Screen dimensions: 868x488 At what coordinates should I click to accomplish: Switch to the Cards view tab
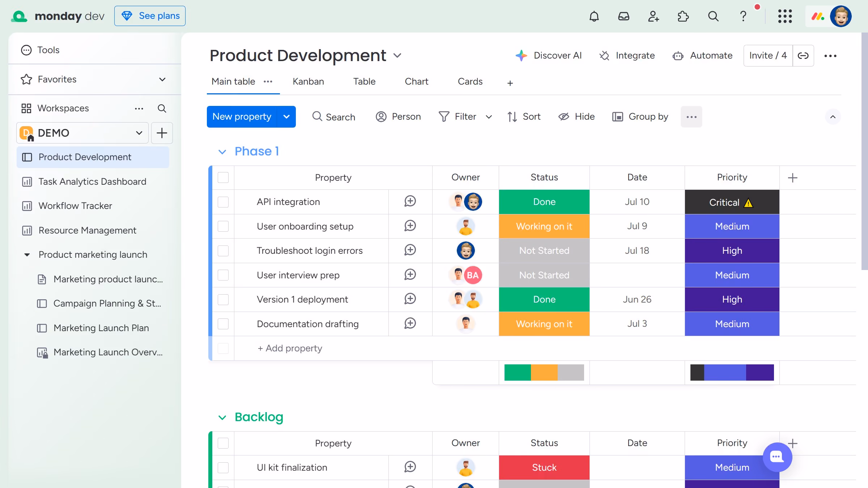click(x=470, y=82)
